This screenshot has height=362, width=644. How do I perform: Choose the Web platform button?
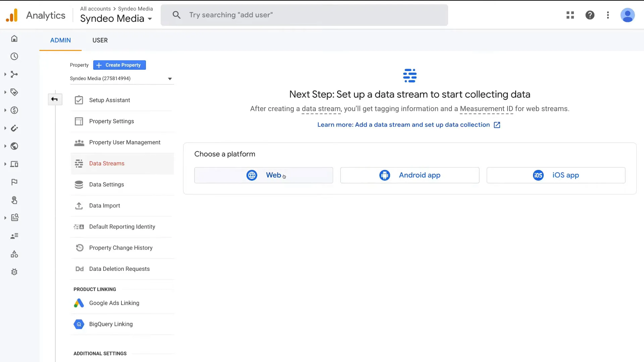[264, 175]
